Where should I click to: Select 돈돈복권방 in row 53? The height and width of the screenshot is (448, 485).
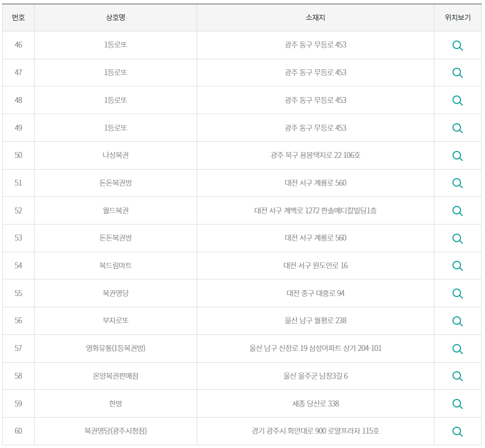coord(115,238)
